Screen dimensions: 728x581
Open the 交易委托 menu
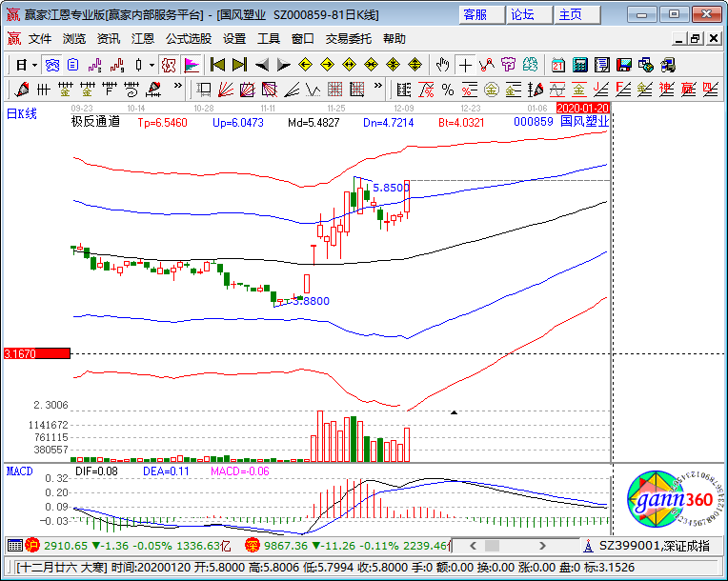pos(348,39)
